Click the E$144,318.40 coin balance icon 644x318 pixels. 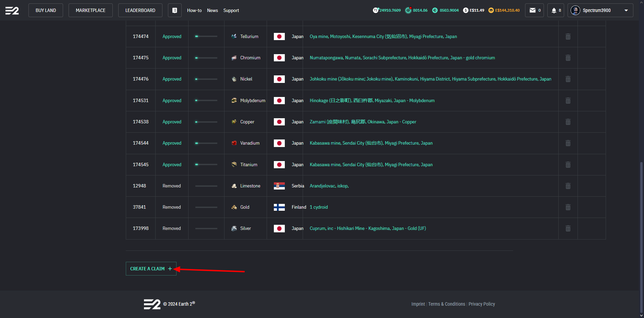coord(491,10)
